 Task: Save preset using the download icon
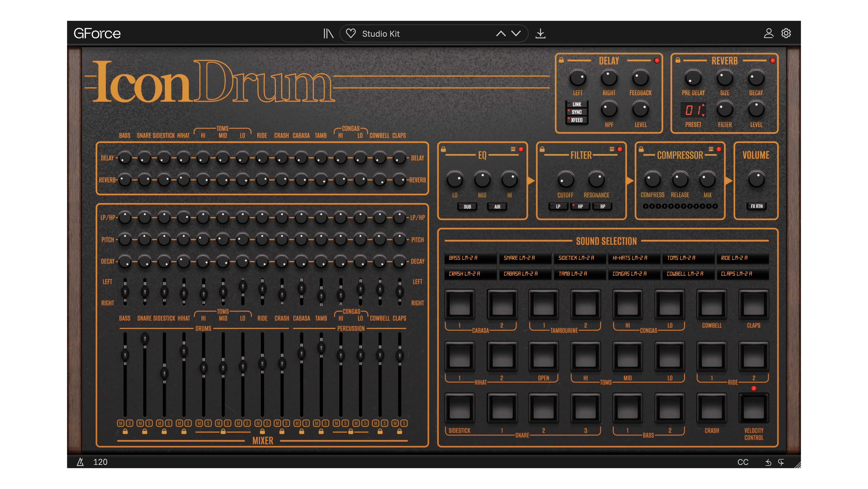coord(540,33)
